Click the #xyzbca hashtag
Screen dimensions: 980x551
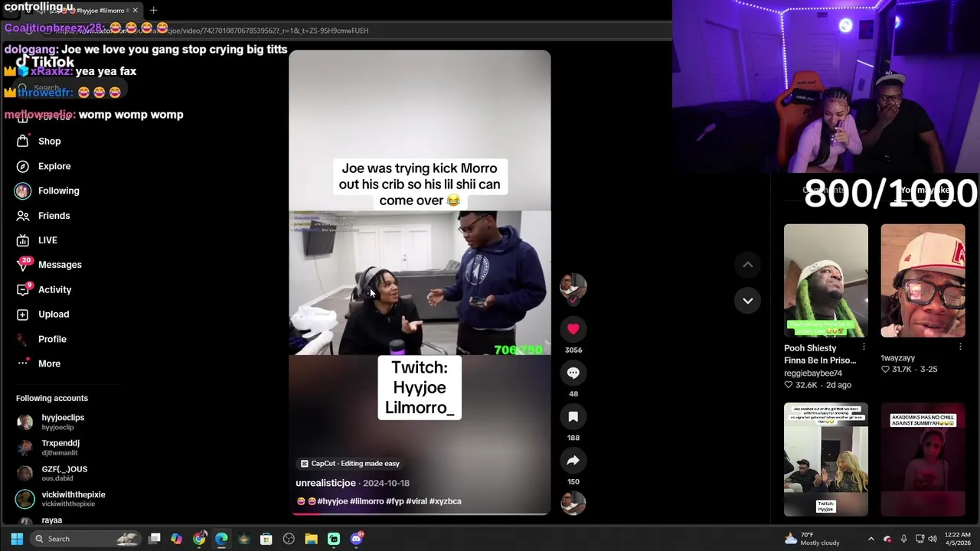[x=446, y=501]
